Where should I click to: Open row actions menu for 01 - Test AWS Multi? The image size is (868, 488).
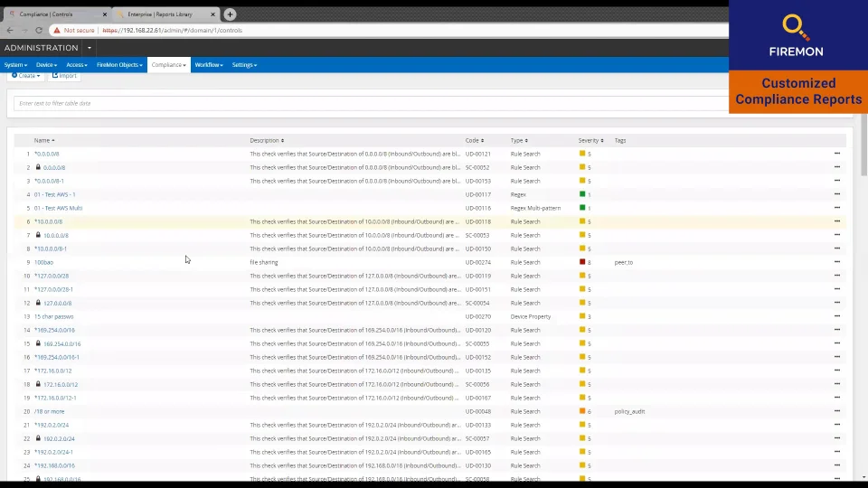pyautogui.click(x=837, y=208)
